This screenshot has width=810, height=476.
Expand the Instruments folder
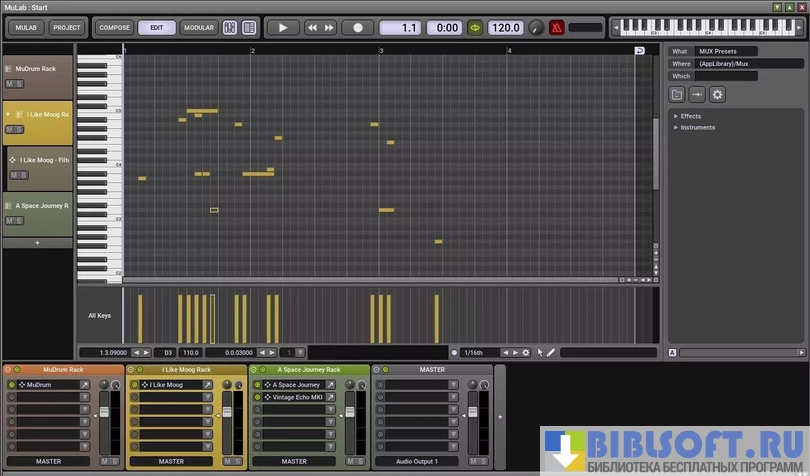[x=676, y=127]
